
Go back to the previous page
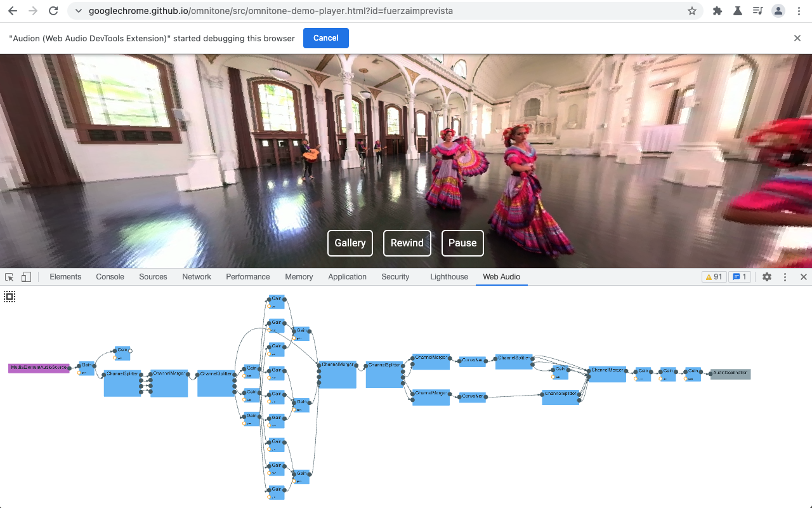tap(13, 11)
